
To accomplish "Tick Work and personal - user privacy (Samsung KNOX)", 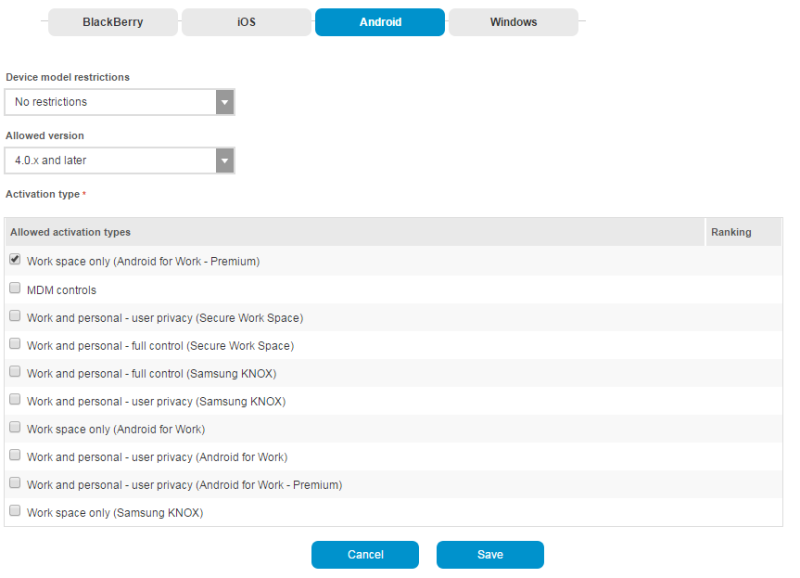I will click(x=15, y=399).
